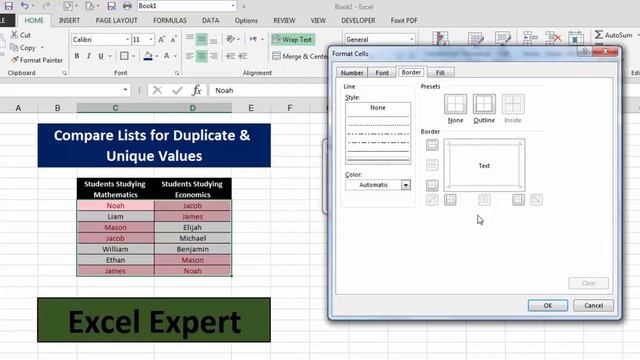Open the Book1 dropdown in quick access toolbar
640x360 pixels.
[233, 6]
